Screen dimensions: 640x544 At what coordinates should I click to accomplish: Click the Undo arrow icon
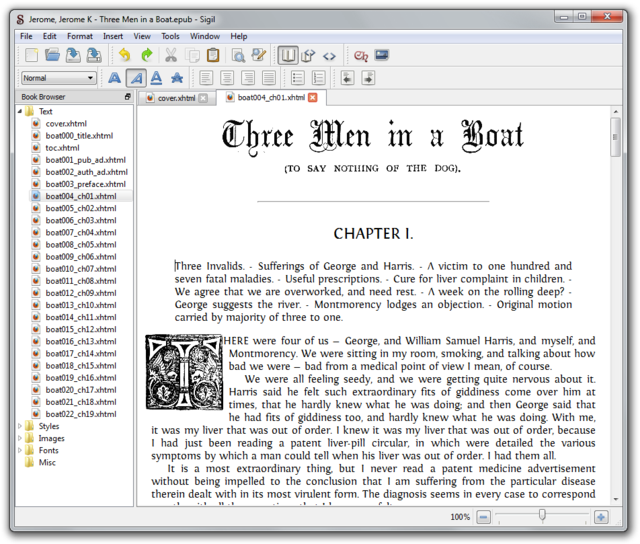click(x=124, y=55)
